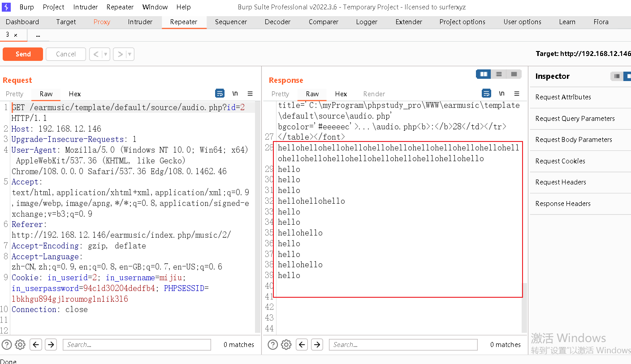
Task: Expand Response Headers section
Action: point(580,204)
